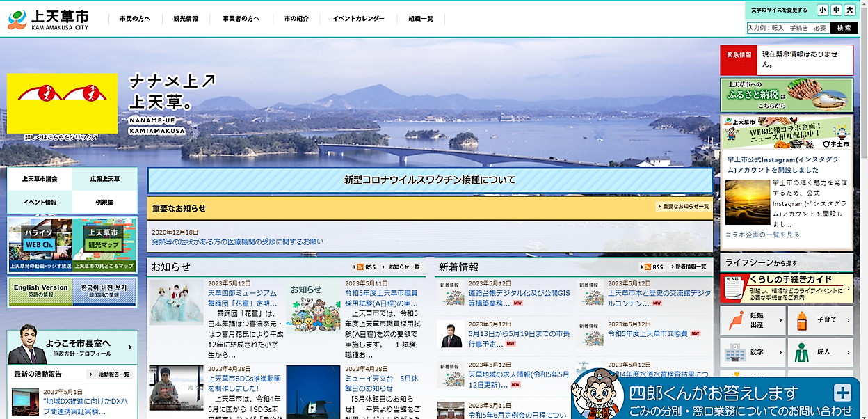Open 例規集 link

[104, 203]
